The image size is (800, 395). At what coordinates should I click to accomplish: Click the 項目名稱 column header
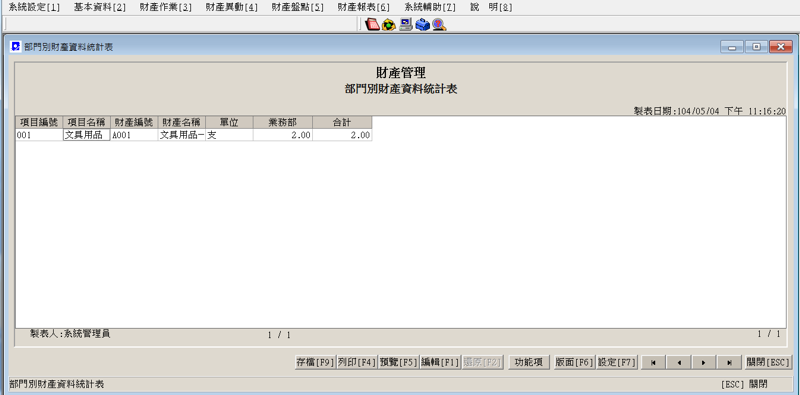point(87,122)
